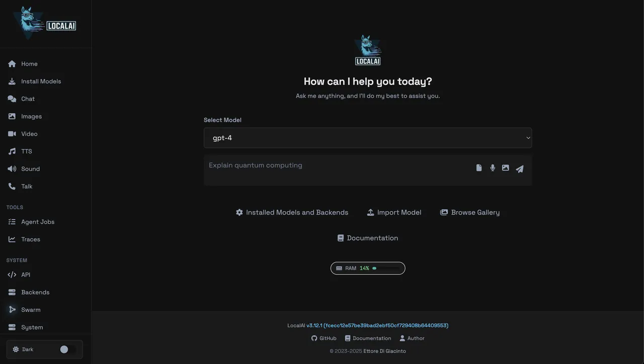Open the GitHub footer link text
Viewport: 644px width, 364px height.
click(328, 338)
